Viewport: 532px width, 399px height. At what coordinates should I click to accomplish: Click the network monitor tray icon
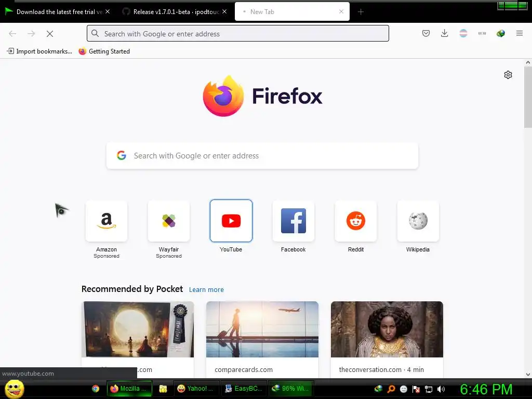(429, 389)
